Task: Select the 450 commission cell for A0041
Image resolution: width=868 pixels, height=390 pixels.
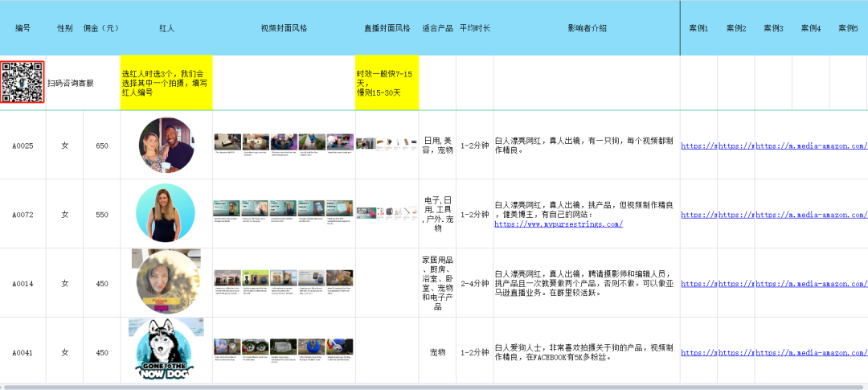Action: (102, 352)
